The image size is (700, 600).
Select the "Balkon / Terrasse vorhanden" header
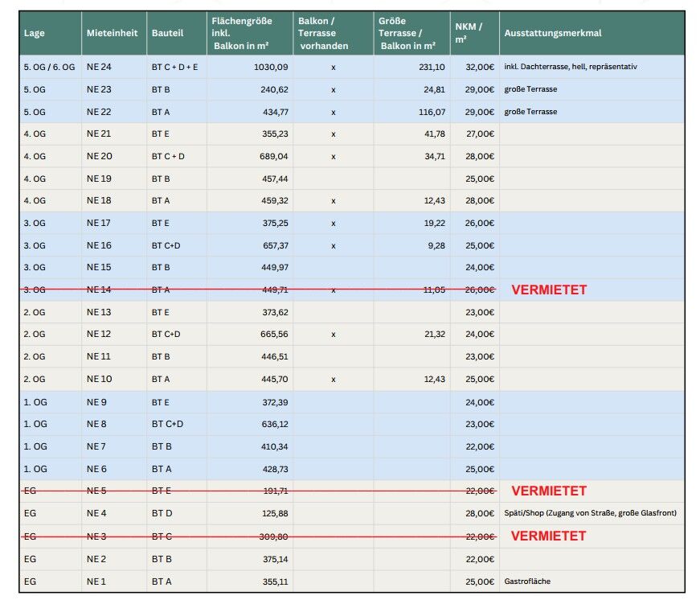coord(322,33)
